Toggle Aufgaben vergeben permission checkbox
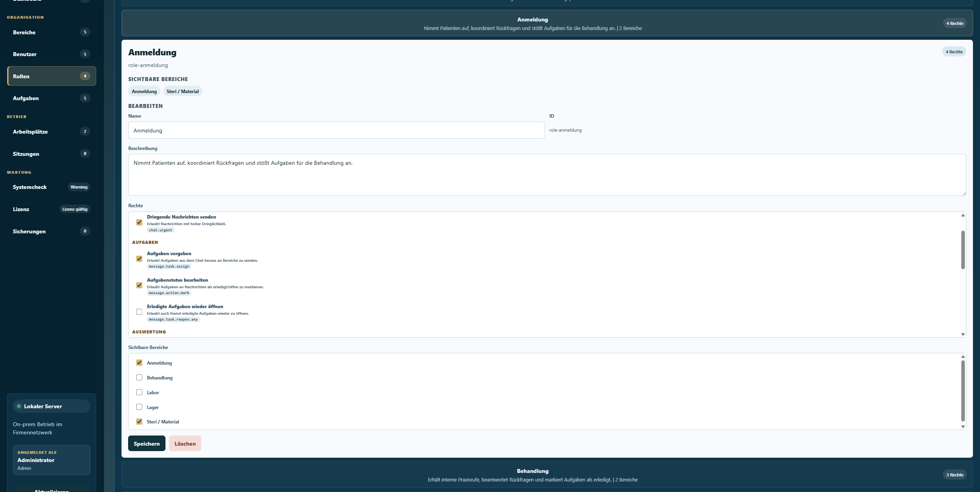 (x=139, y=259)
